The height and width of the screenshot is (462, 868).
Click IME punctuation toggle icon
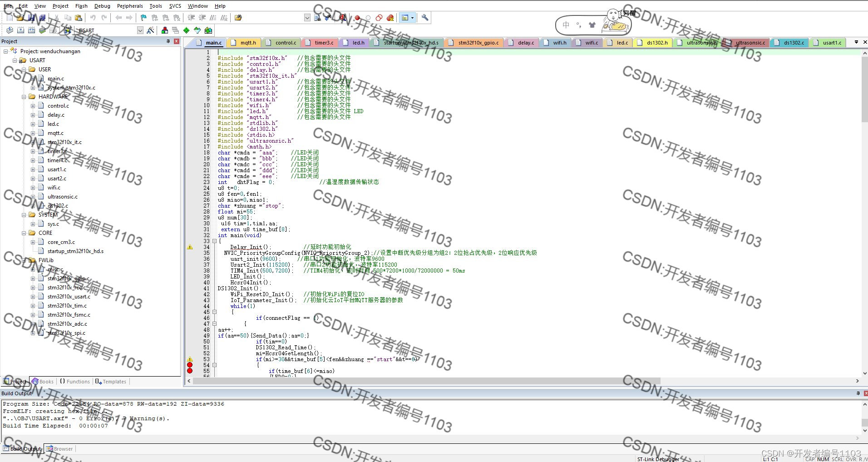(x=578, y=25)
